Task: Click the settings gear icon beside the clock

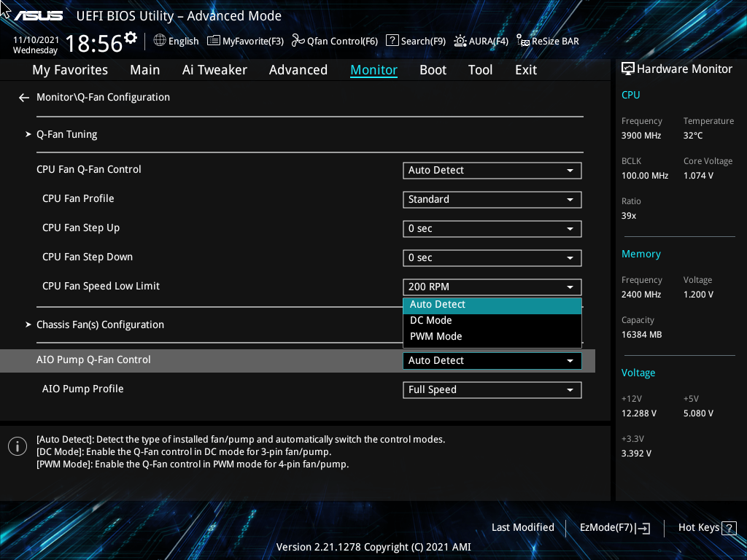Action: tap(130, 38)
